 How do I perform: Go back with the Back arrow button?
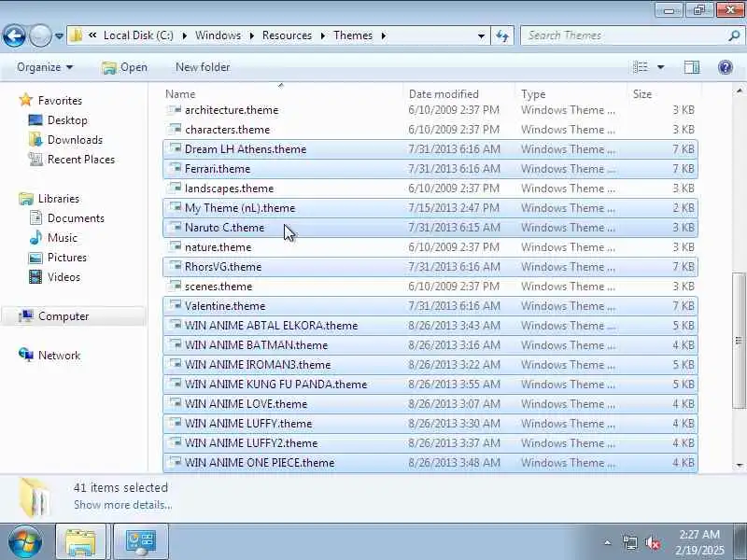(14, 35)
